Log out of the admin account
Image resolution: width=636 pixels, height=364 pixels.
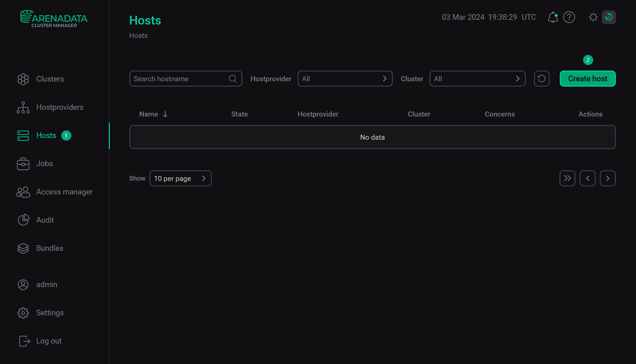(49, 341)
